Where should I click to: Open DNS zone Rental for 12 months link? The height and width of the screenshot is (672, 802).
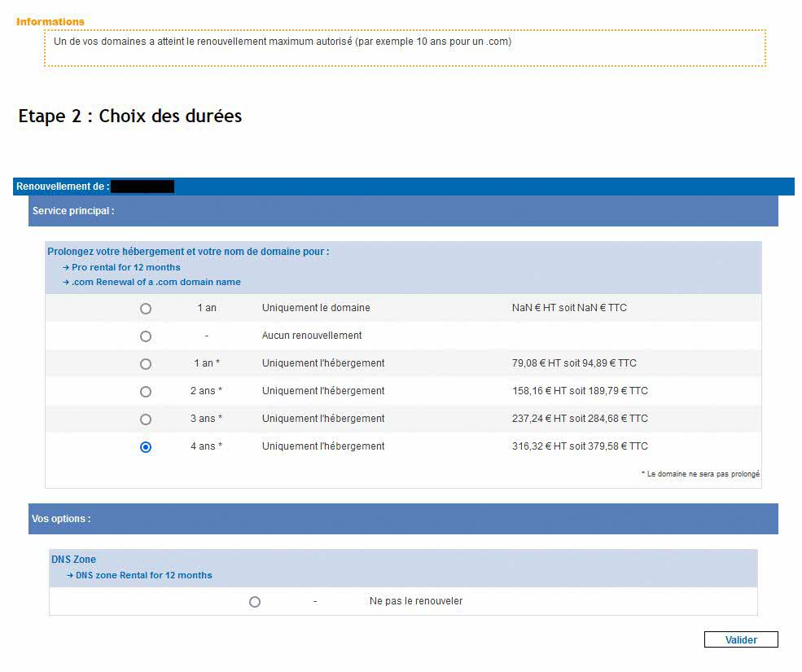coord(143,575)
